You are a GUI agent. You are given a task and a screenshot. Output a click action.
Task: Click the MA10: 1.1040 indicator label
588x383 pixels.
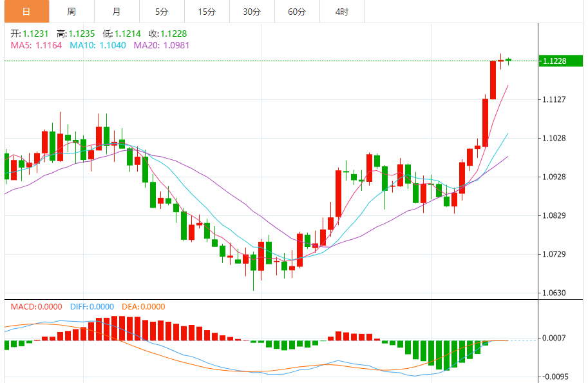pos(98,45)
